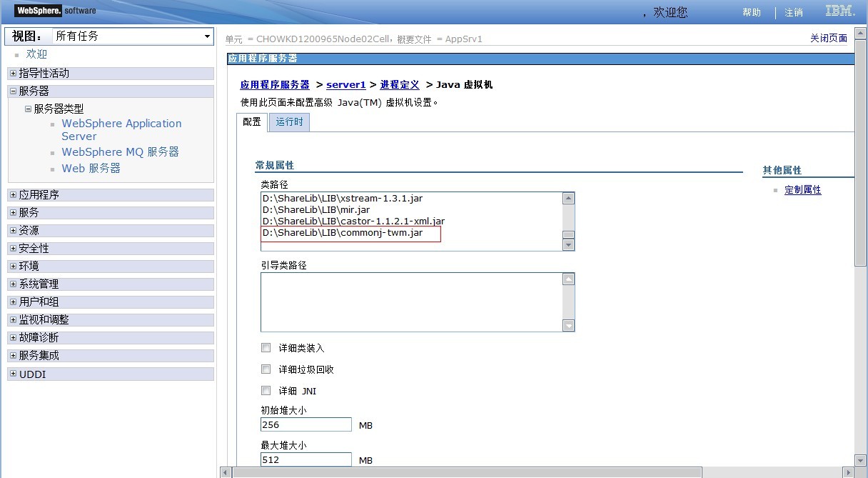868x478 pixels.
Task: Click the 最大堆大小 field showing 512
Action: 306,459
